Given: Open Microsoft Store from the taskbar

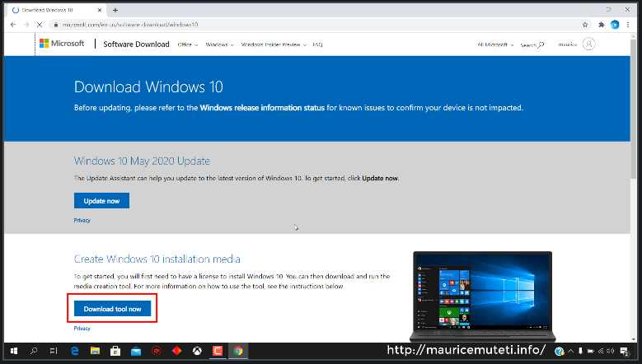Looking at the screenshot, I should click(115, 351).
